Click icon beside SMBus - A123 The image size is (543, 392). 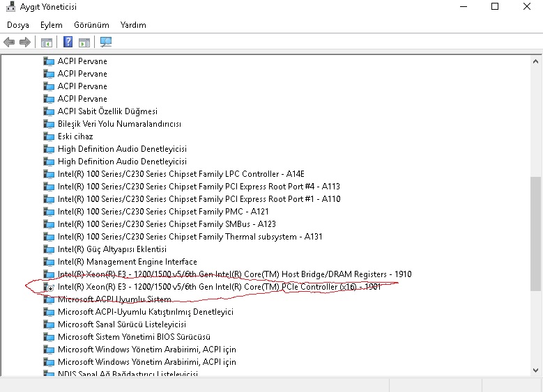[49, 224]
